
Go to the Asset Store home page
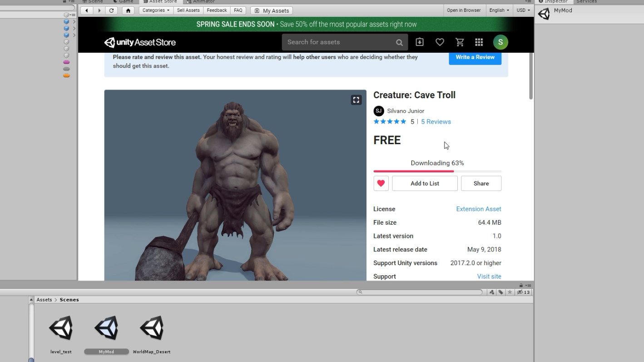[128, 10]
